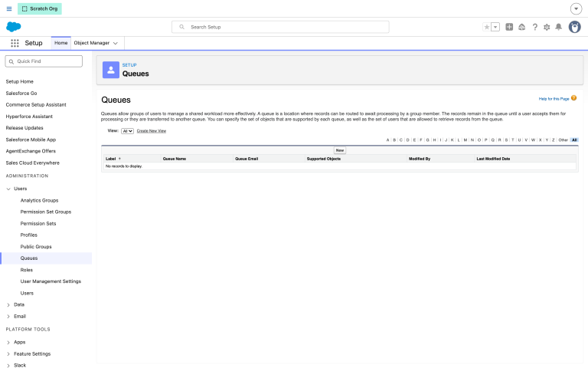Open Permission Set Groups
Viewport: 588px width, 368px height.
click(46, 212)
